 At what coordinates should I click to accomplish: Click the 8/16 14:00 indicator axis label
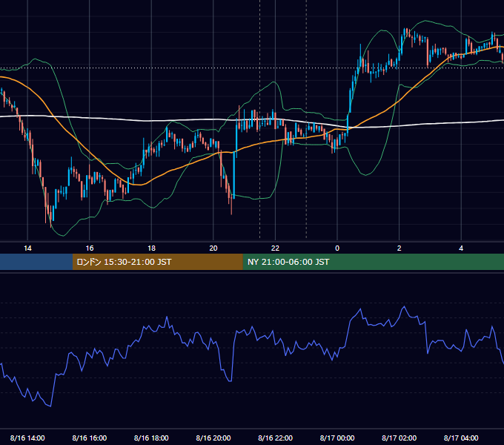(x=27, y=438)
